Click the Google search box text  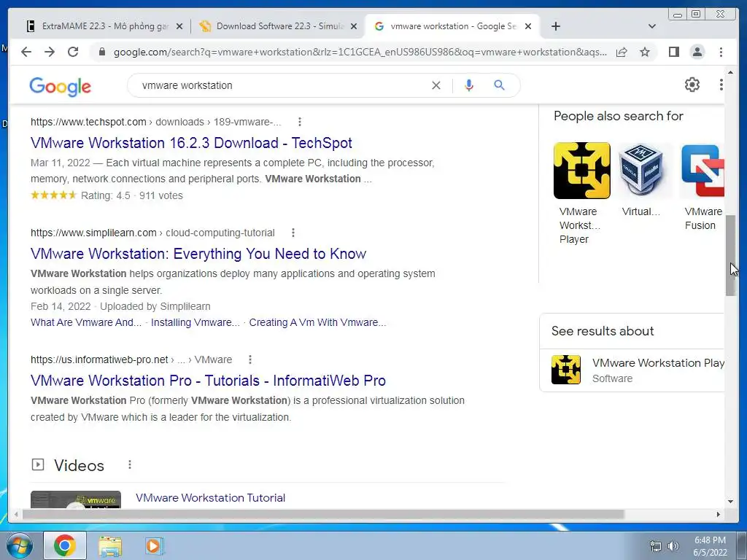tap(187, 85)
